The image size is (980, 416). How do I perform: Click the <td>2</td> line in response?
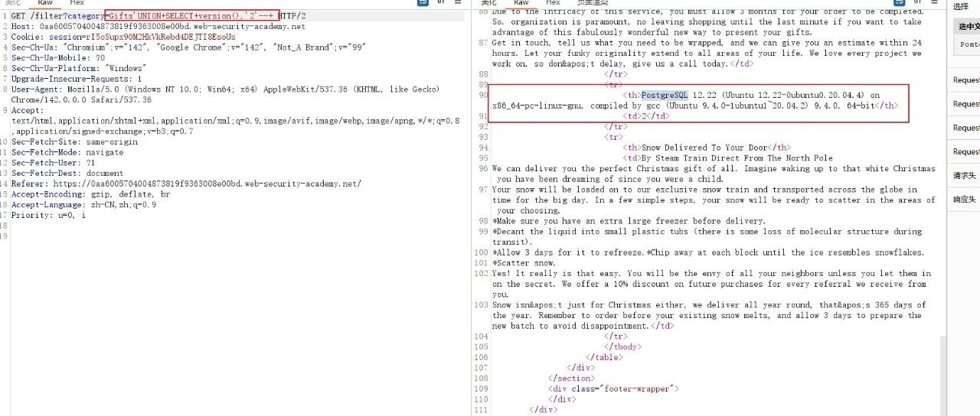click(x=647, y=116)
